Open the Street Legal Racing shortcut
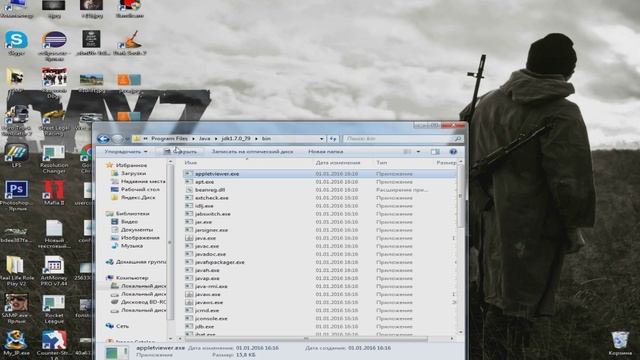This screenshot has width=640, height=360. click(x=54, y=121)
